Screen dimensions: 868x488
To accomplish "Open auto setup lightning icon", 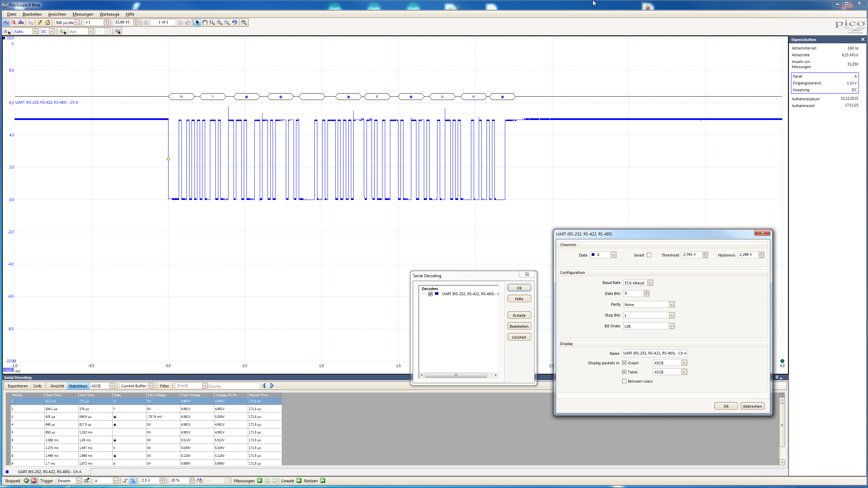I will pos(40,22).
